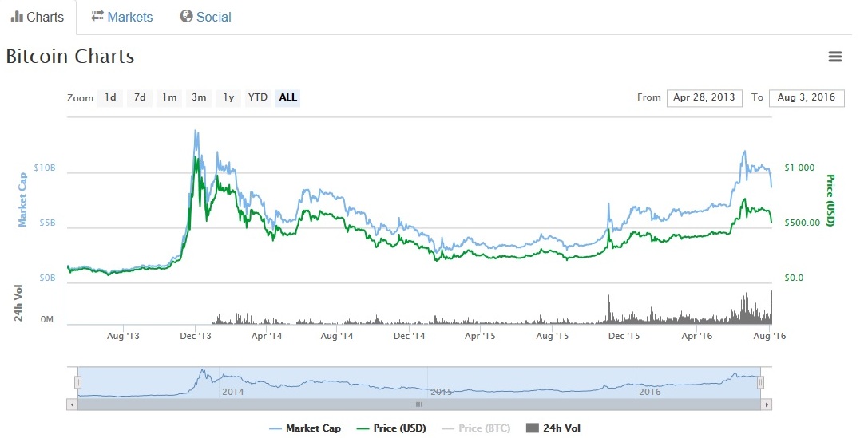Click the Aug '15 x-axis label
The image size is (868, 438).
pyautogui.click(x=552, y=336)
